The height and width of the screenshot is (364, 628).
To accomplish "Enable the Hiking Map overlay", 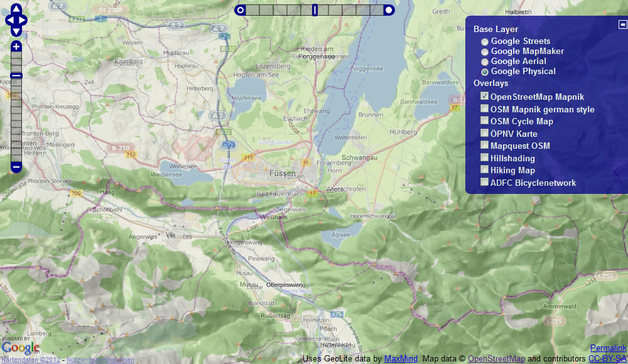I will tap(485, 170).
